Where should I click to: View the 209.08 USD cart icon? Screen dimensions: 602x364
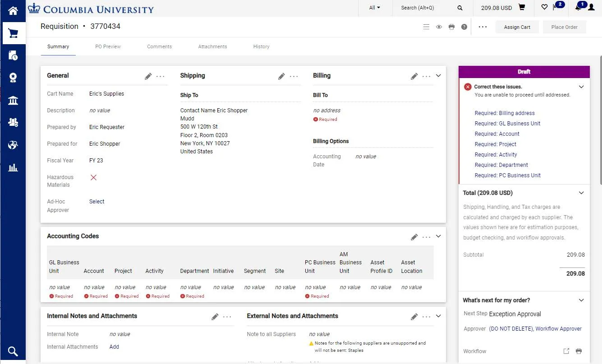tap(522, 7)
